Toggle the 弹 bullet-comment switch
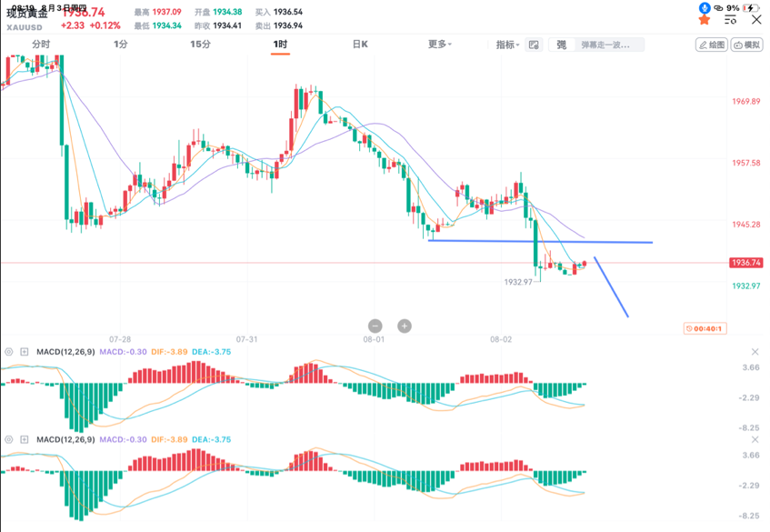The height and width of the screenshot is (532, 770). (561, 45)
